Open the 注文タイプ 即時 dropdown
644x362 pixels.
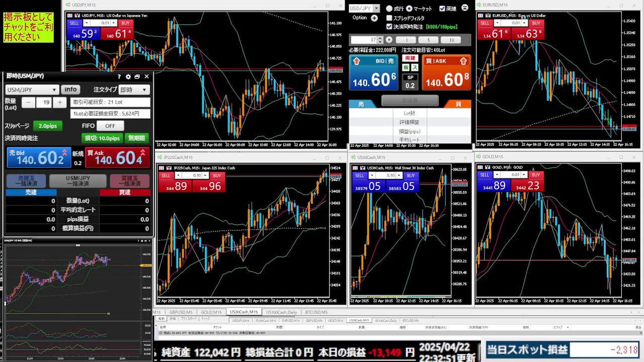tap(134, 90)
